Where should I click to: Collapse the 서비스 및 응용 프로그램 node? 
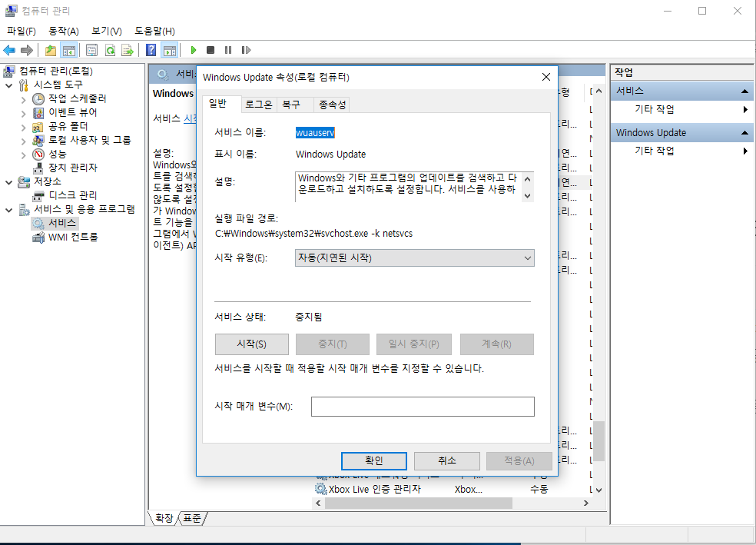8,210
